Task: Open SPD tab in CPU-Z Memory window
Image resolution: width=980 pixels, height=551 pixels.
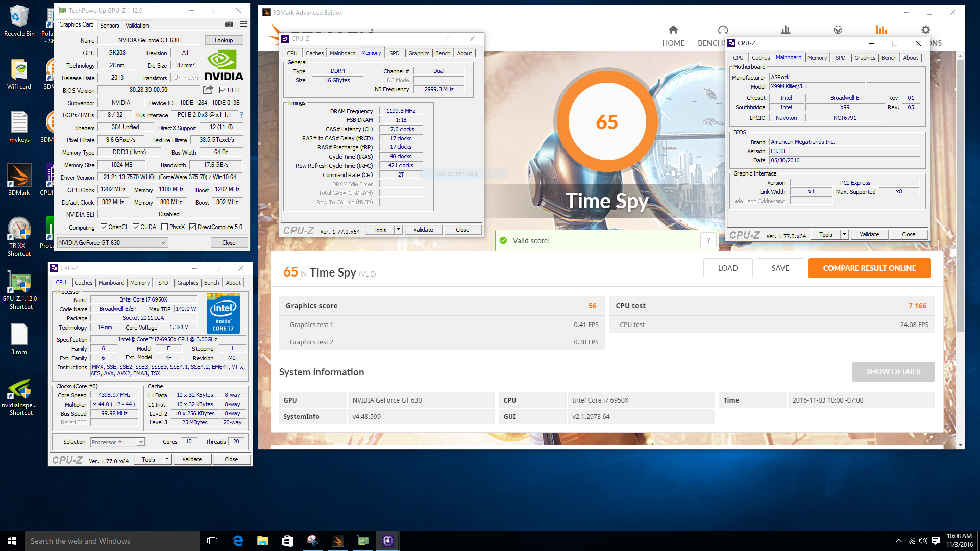Action: (395, 53)
